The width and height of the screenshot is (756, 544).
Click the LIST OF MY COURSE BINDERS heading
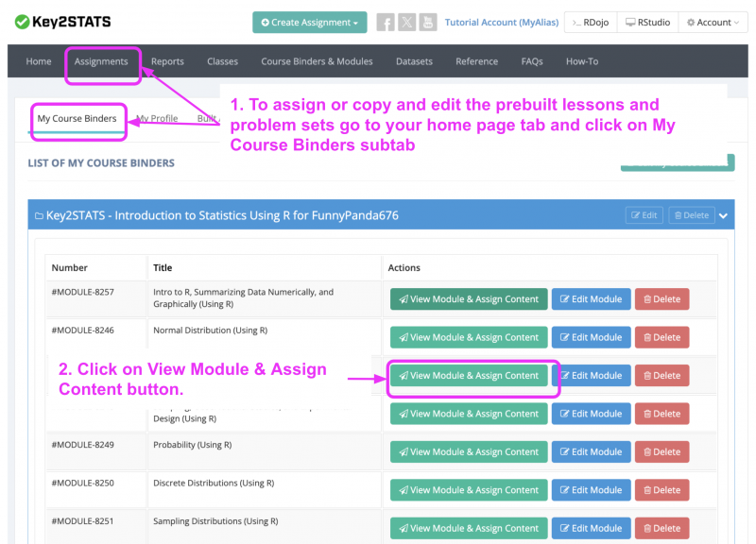(101, 162)
